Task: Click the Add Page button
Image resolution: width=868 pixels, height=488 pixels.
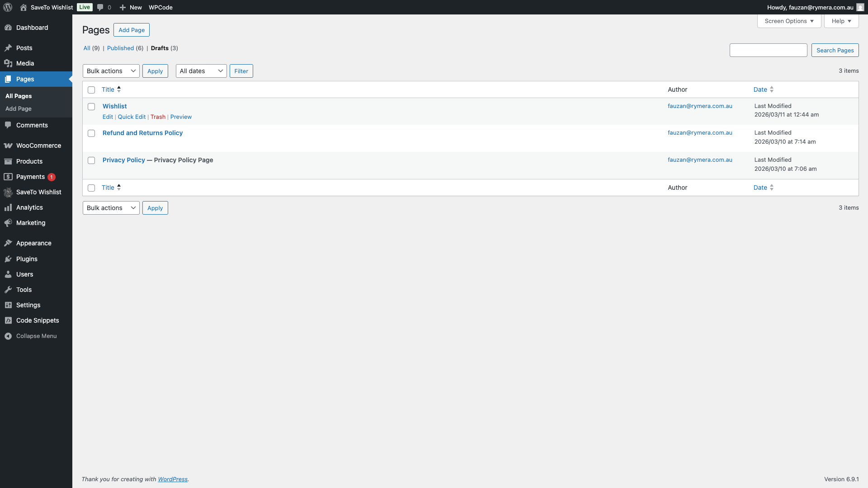Action: 131,30
